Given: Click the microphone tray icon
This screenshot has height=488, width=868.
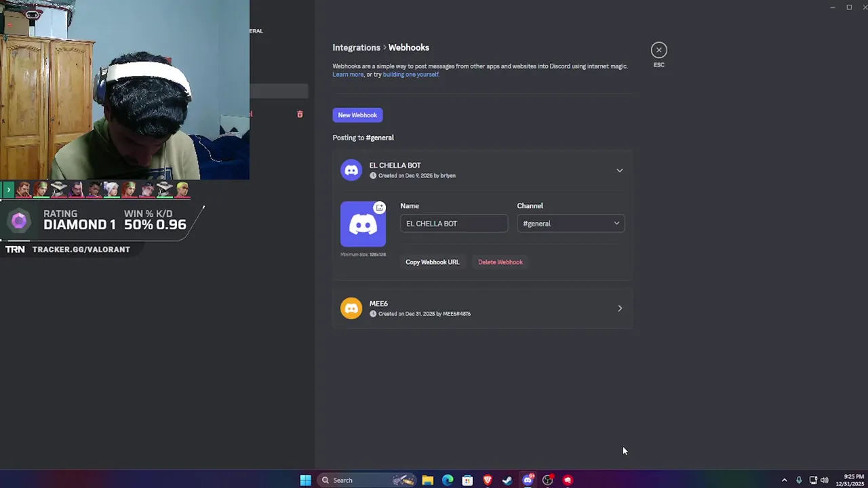Looking at the screenshot, I should pos(799,480).
